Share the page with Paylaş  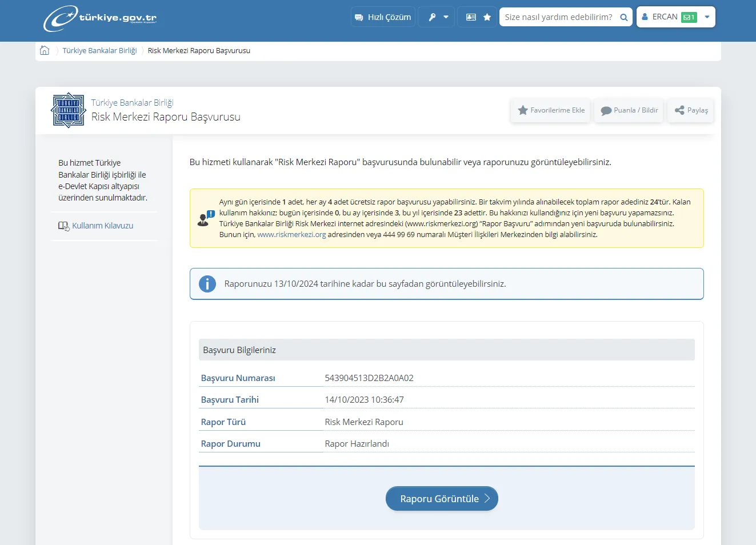[690, 110]
